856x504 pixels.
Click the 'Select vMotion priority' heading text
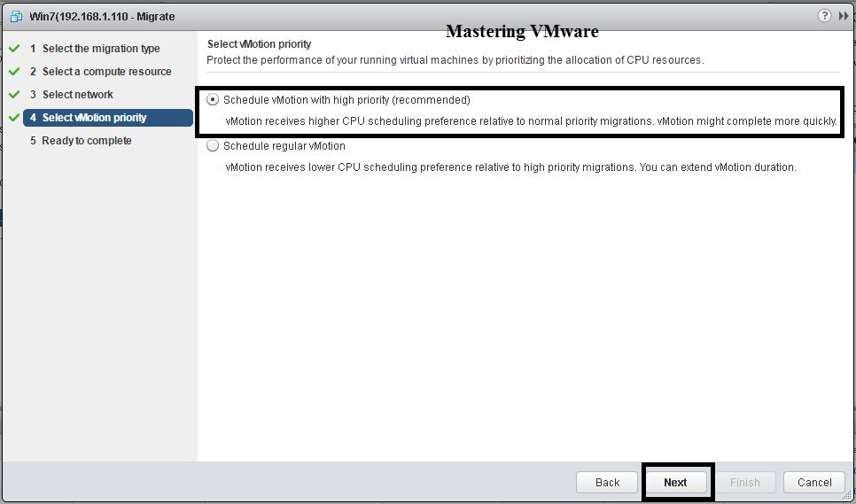260,44
